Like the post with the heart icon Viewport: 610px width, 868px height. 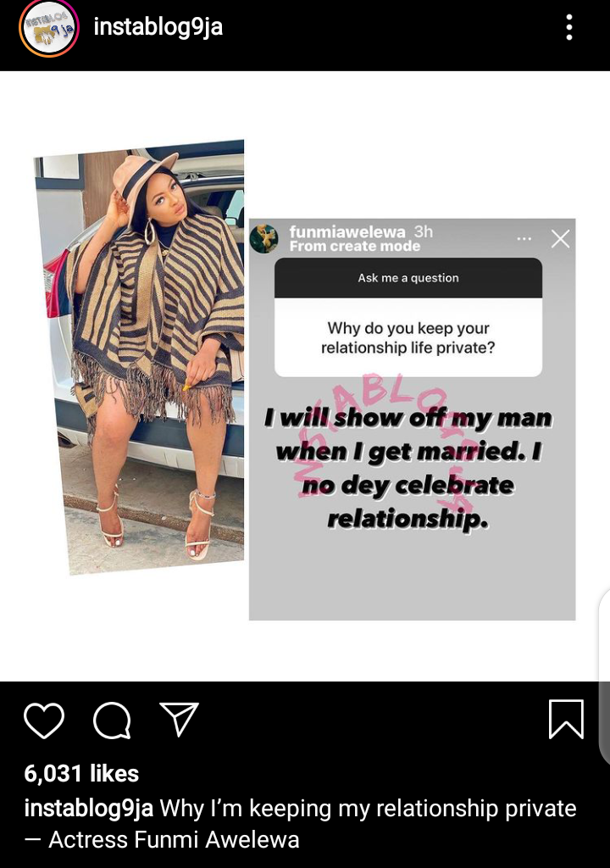(44, 721)
